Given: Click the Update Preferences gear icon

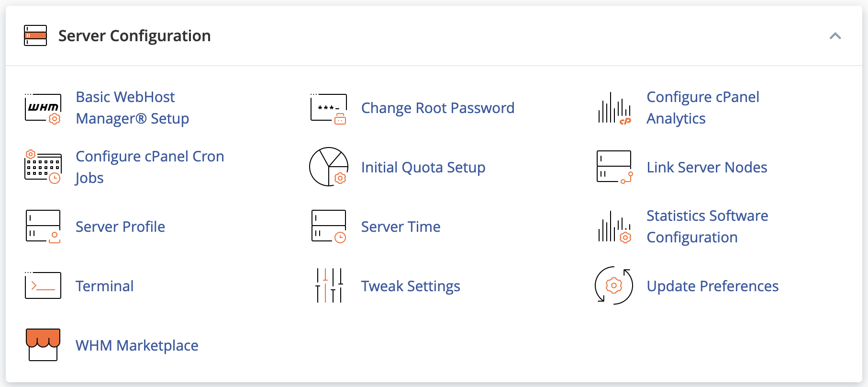Looking at the screenshot, I should coord(614,286).
